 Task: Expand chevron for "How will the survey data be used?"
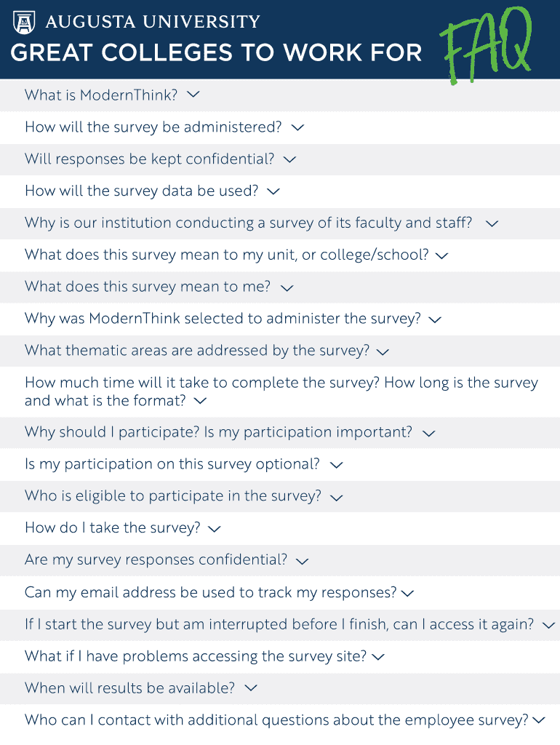273,191
